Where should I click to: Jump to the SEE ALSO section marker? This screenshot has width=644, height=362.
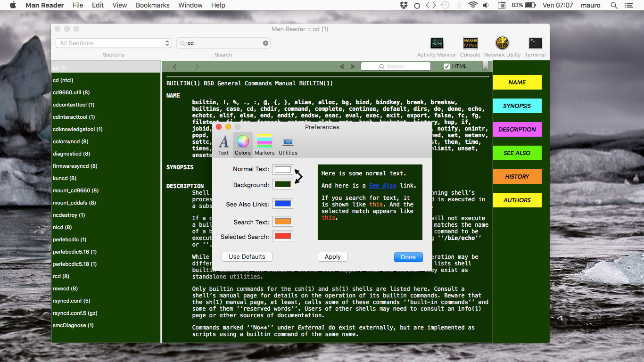click(x=517, y=153)
